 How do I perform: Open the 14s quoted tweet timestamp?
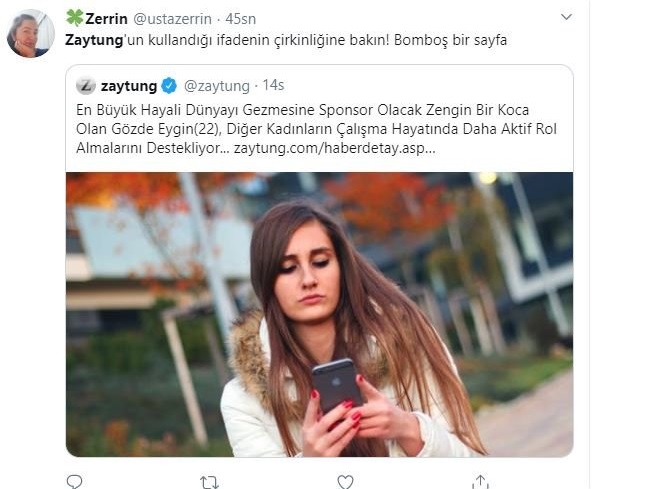(273, 85)
